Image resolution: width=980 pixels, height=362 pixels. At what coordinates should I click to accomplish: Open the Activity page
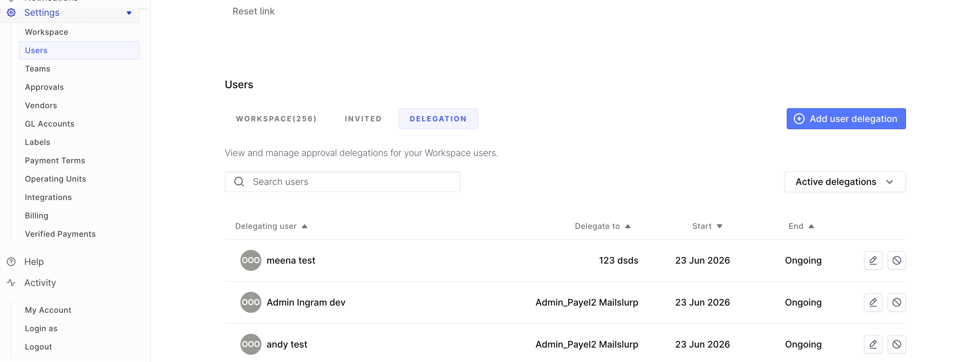coord(40,283)
